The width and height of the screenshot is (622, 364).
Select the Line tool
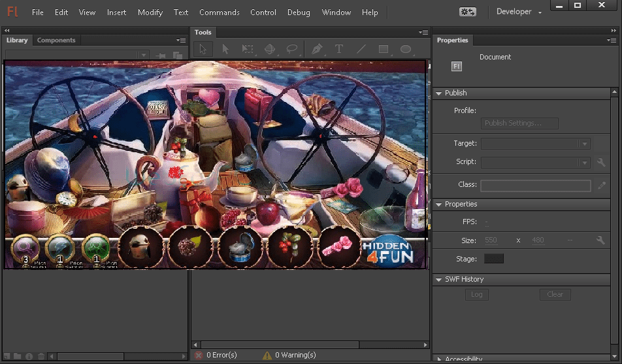point(361,49)
